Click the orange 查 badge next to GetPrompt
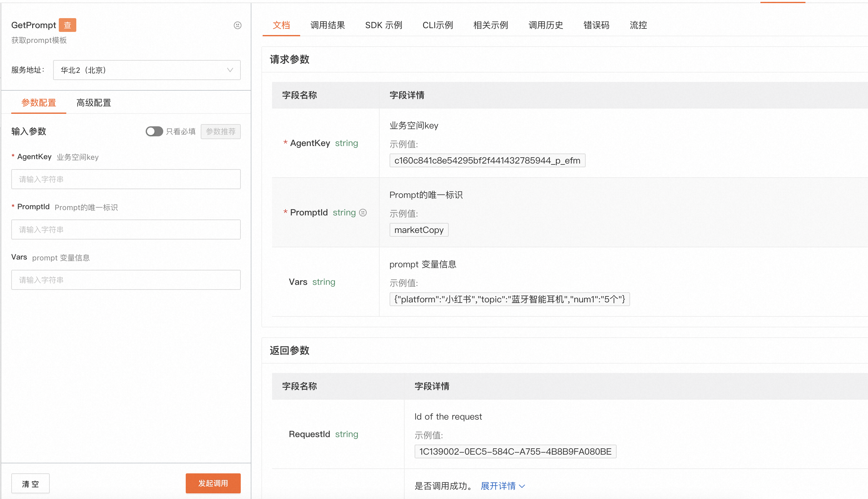Viewport: 868px width, 499px height. tap(68, 25)
